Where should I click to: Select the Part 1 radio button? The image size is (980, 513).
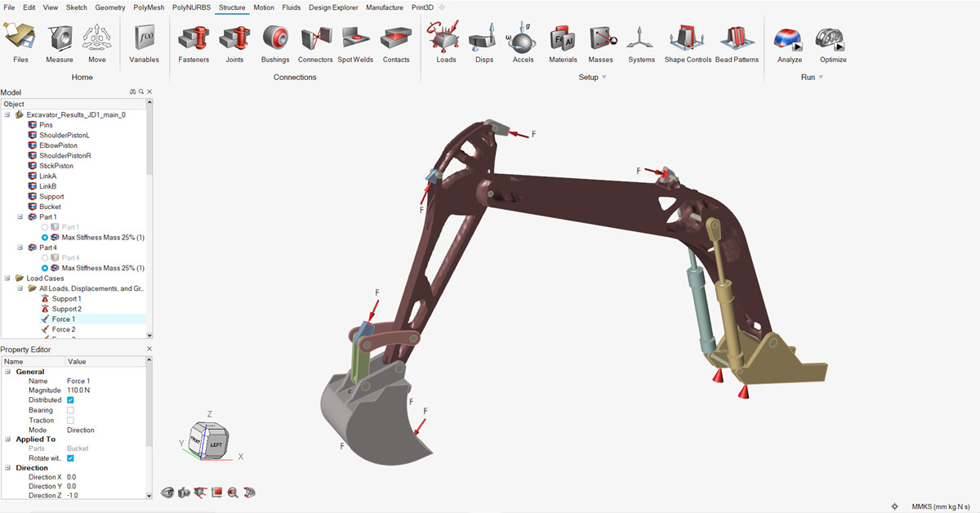45,227
